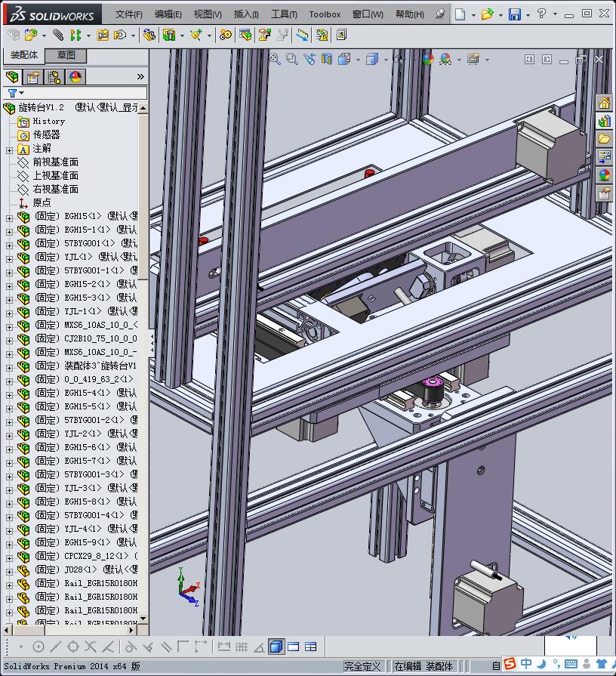Click the View Orientation cube icon
The width and height of the screenshot is (616, 676).
tap(343, 59)
